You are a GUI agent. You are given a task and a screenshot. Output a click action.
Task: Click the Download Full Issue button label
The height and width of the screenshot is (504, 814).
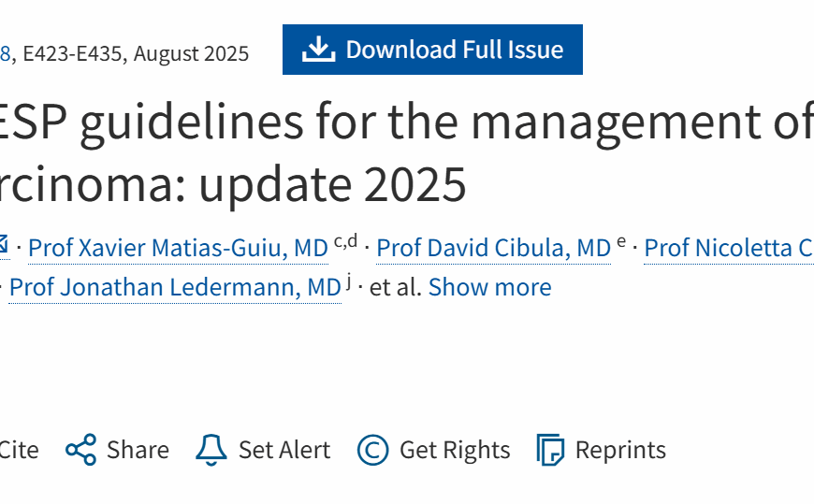coord(454,50)
